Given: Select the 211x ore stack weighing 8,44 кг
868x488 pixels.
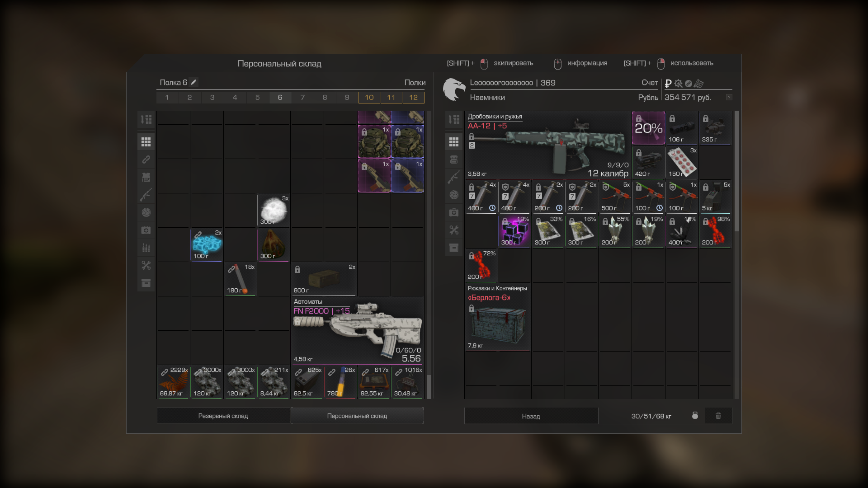Looking at the screenshot, I should pyautogui.click(x=274, y=382).
